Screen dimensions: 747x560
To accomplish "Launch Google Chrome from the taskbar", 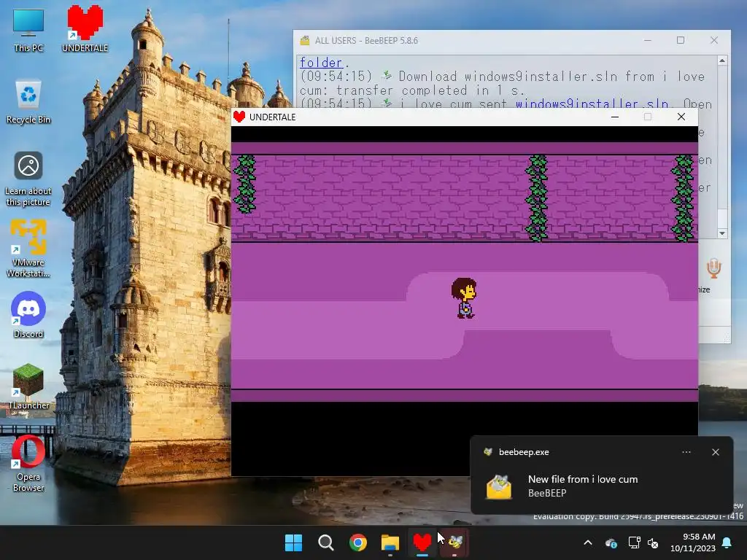I will pos(357,542).
